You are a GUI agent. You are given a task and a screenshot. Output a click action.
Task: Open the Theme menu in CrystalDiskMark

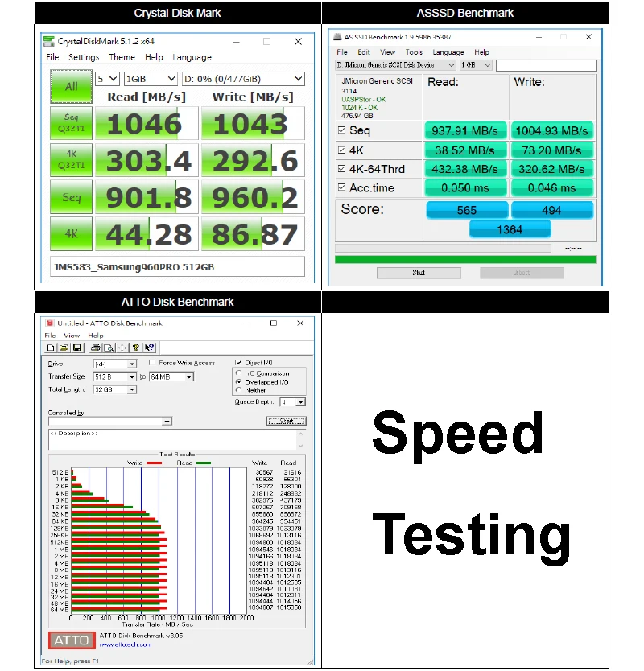click(x=122, y=57)
